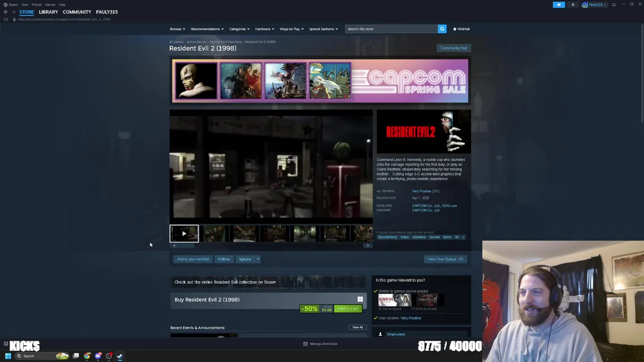Switch to the COMMUNITY tab
Screen dimensions: 644x362
point(77,12)
